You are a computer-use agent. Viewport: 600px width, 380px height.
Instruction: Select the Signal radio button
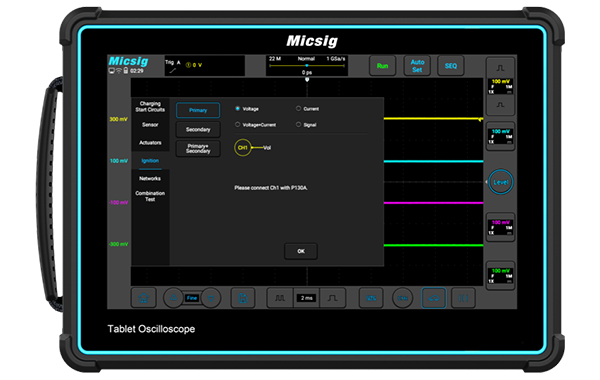point(298,125)
